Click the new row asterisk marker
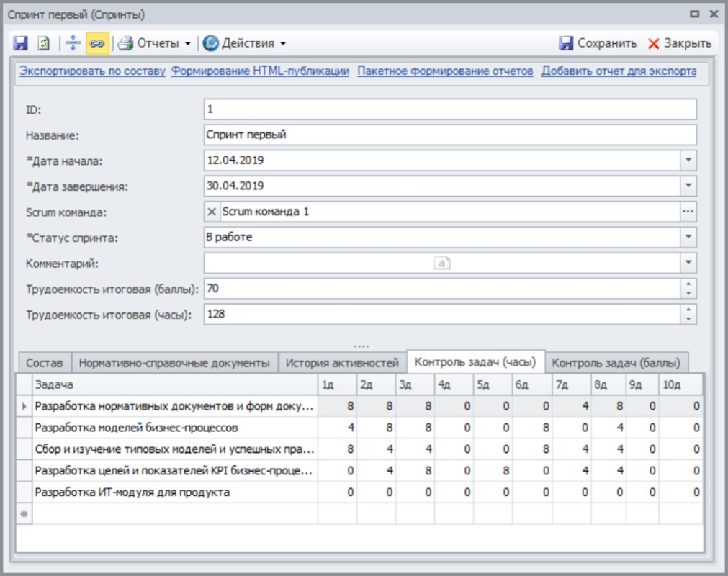The height and width of the screenshot is (576, 728). [x=24, y=514]
